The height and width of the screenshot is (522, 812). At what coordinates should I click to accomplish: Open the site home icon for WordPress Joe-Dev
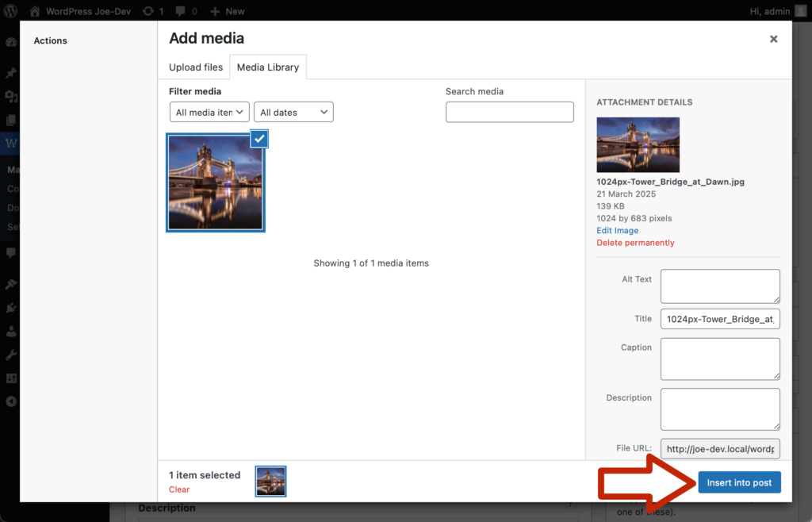click(x=35, y=11)
